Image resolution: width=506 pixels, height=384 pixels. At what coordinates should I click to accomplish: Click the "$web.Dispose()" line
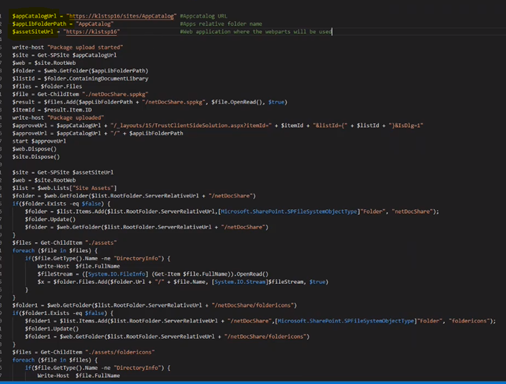pyautogui.click(x=34, y=149)
